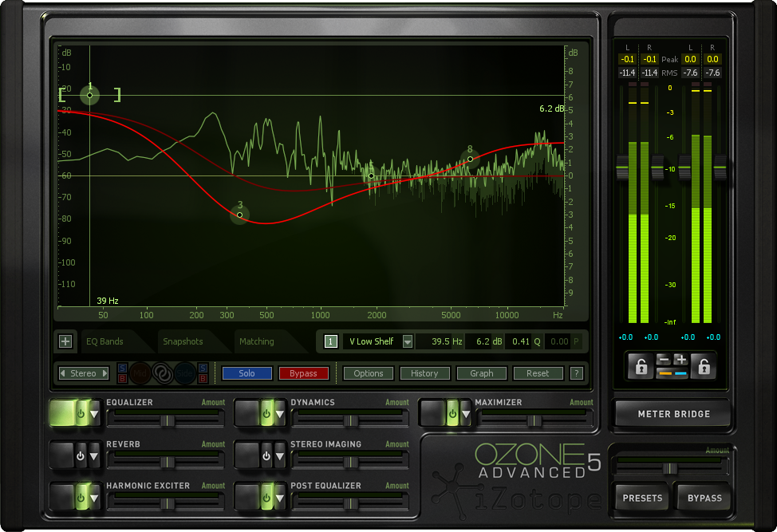Click the Post Equalizer Amount slider handle

tap(351, 504)
